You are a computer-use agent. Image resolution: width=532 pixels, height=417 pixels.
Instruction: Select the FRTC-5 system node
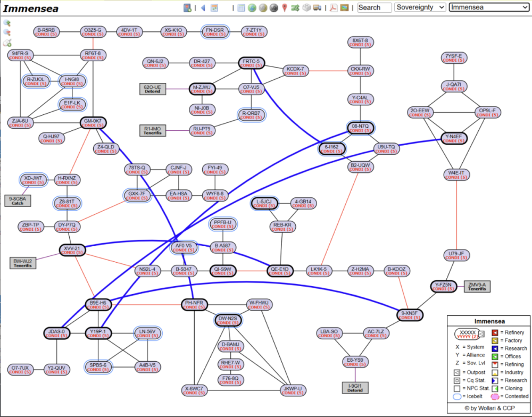coord(251,63)
